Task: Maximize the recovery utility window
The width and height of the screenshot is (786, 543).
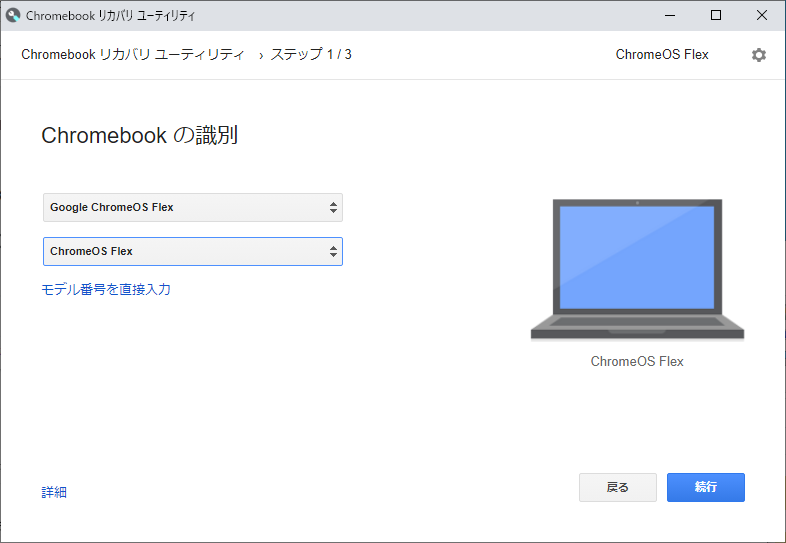Action: pyautogui.click(x=716, y=16)
